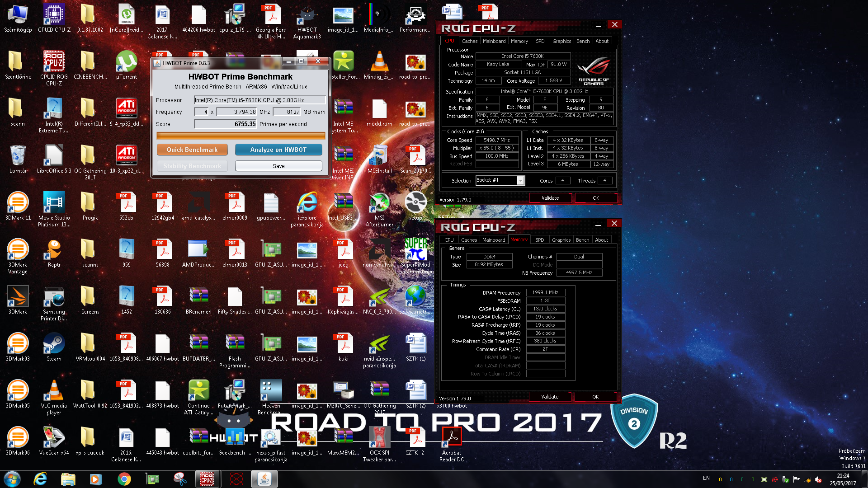Launch the Steam desktop shortcut

click(54, 347)
